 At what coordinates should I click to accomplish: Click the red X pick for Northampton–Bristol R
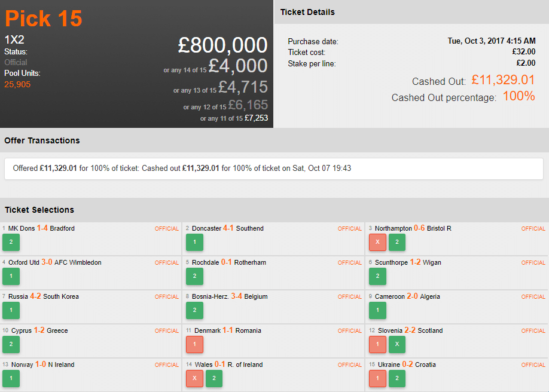(x=377, y=242)
